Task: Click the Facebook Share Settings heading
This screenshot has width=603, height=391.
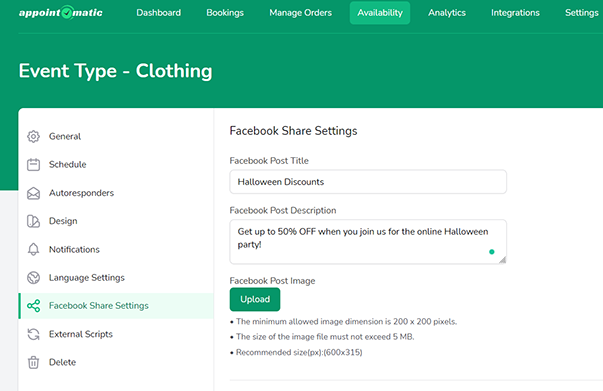Action: coord(293,131)
